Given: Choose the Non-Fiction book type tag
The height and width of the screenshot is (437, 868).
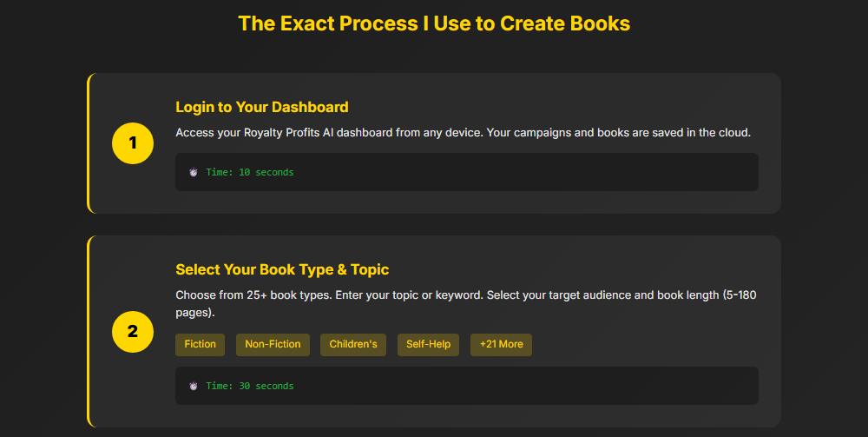Looking at the screenshot, I should pyautogui.click(x=273, y=344).
